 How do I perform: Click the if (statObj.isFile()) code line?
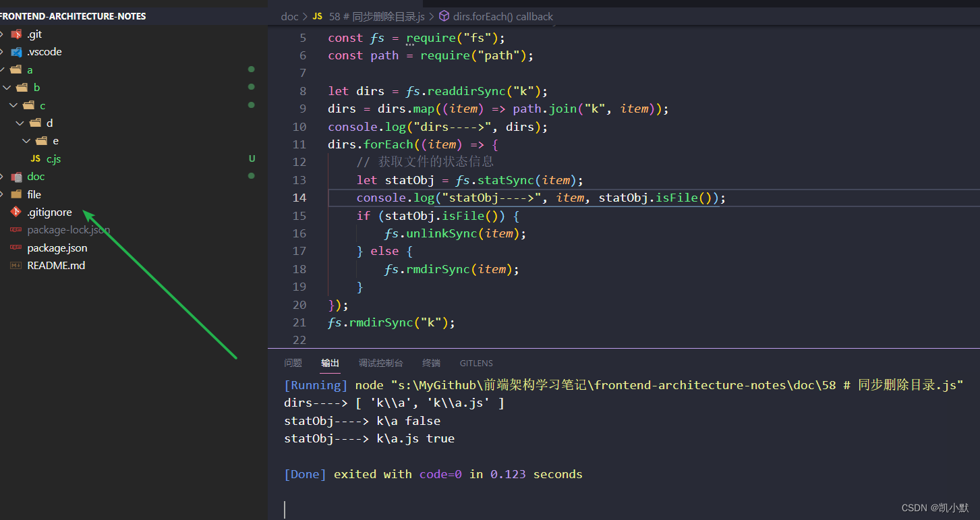point(438,216)
